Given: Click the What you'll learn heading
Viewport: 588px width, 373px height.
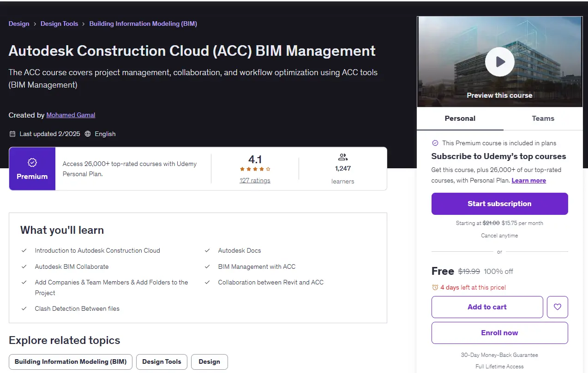Looking at the screenshot, I should [x=62, y=230].
